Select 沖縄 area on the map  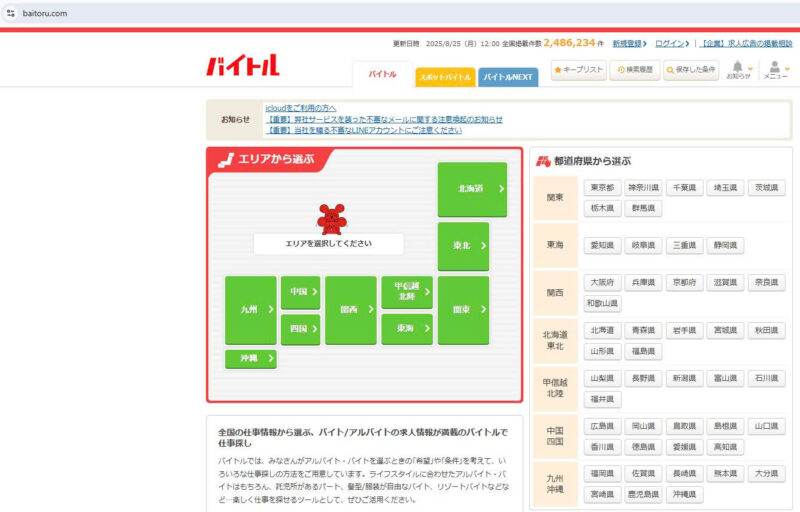[x=251, y=359]
